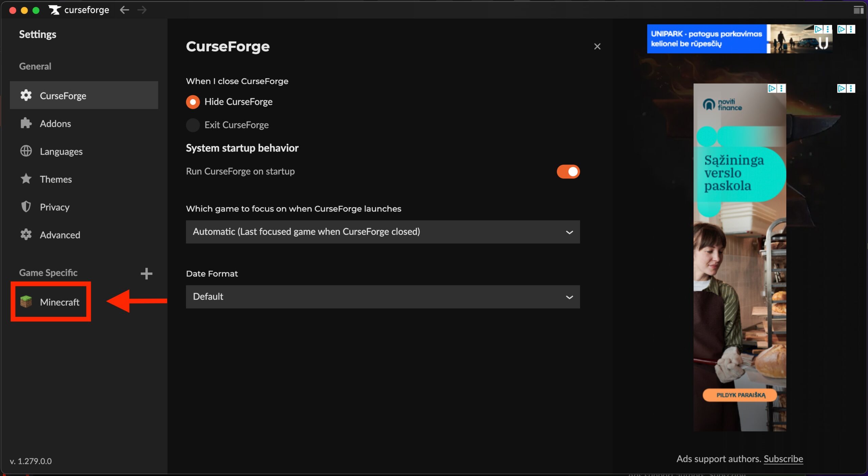Open the game focus dropdown
The image size is (868, 476).
pyautogui.click(x=383, y=232)
